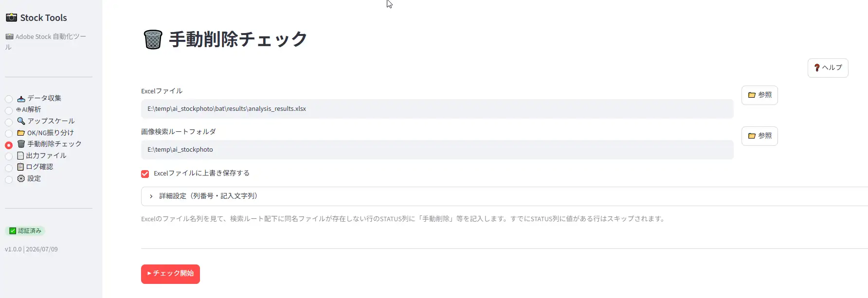868x298 pixels.
Task: Open the ログ確認 page
Action: pos(39,167)
